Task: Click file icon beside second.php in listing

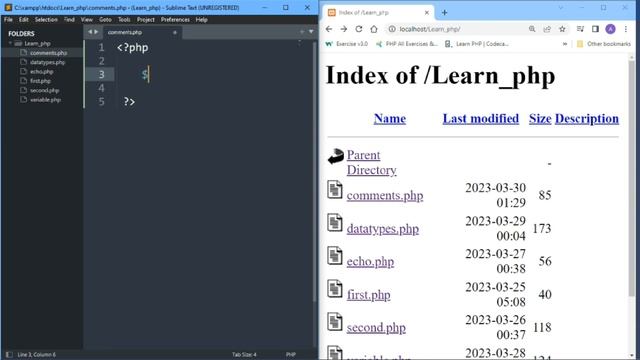Action: tap(335, 322)
